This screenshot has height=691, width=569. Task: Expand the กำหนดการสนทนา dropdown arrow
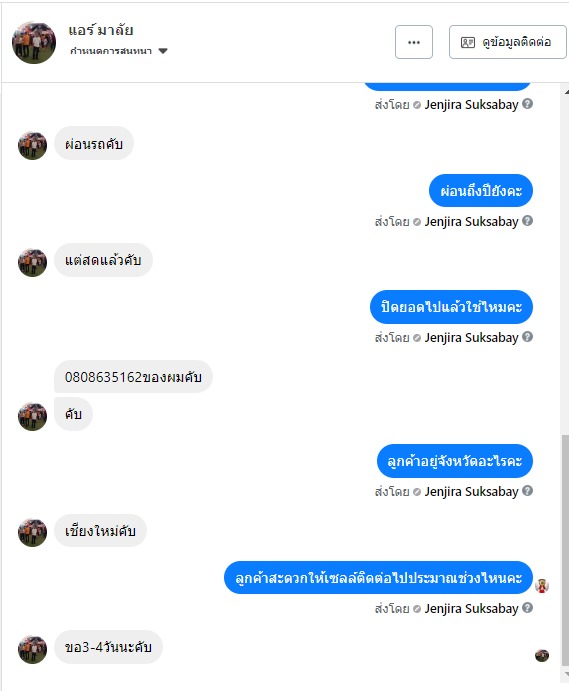pyautogui.click(x=163, y=51)
